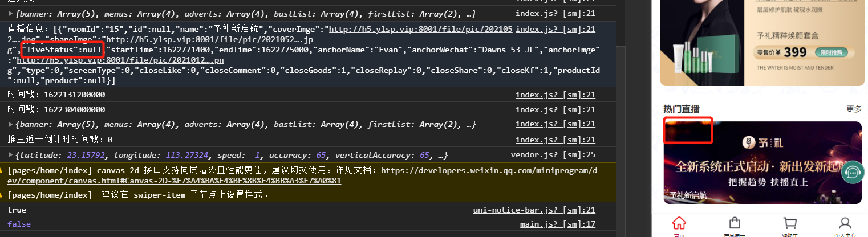The width and height of the screenshot is (868, 237).
Task: Tap 更多 next to 热门直播
Action: coord(854,109)
